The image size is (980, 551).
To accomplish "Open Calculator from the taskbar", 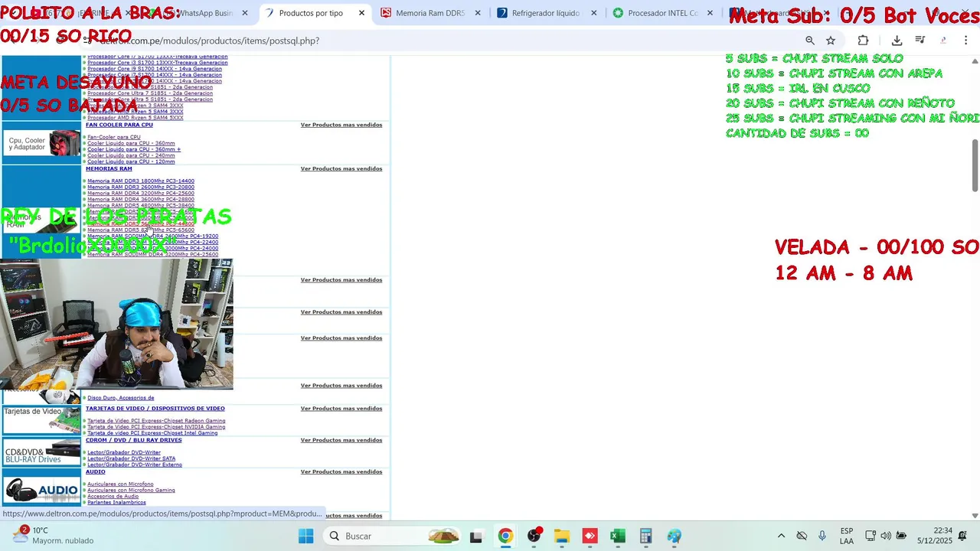I will pos(645,536).
